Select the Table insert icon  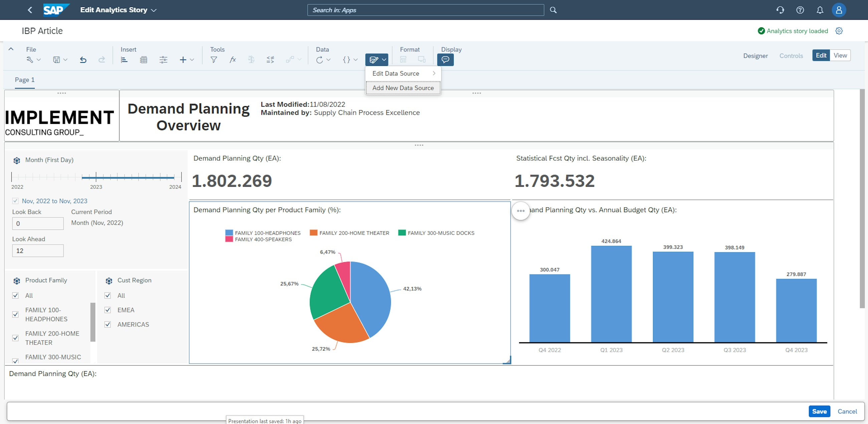[x=143, y=59]
